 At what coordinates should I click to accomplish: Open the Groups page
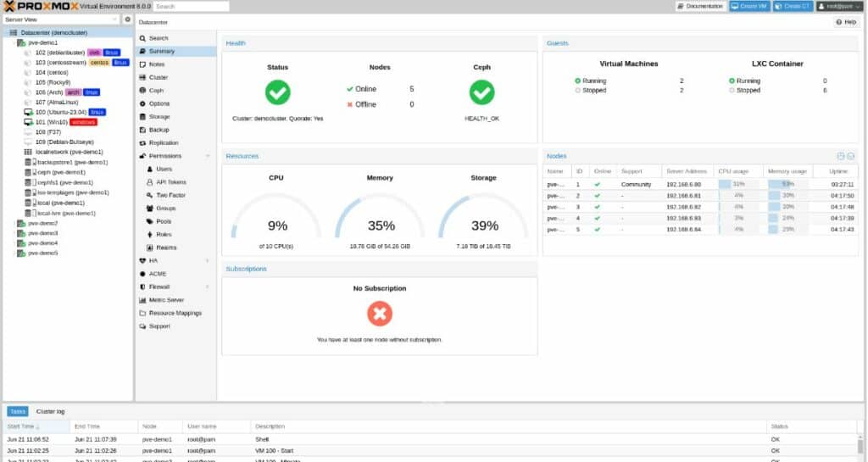pyautogui.click(x=175, y=209)
